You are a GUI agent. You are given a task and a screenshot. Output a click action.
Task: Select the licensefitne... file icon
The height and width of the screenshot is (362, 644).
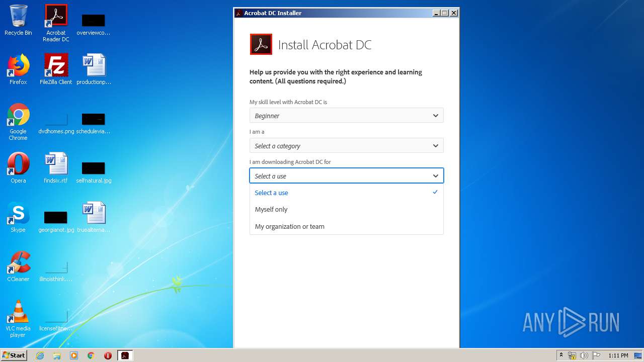56,321
